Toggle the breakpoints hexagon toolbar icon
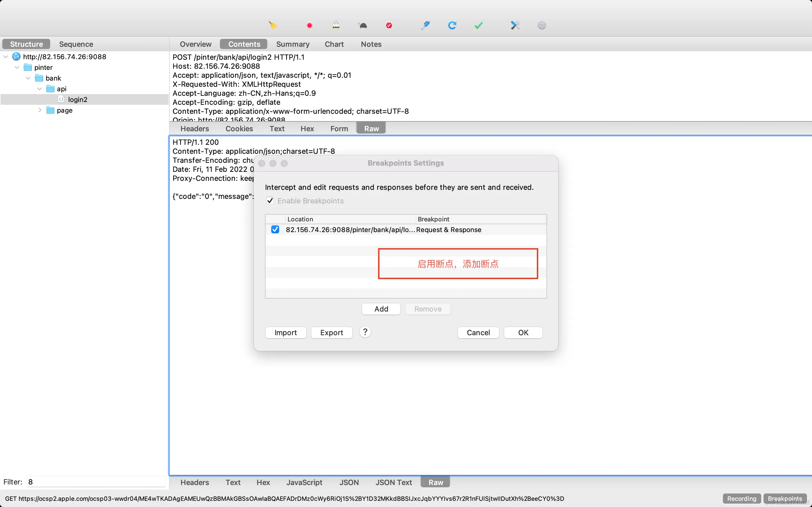The height and width of the screenshot is (507, 812). point(389,25)
